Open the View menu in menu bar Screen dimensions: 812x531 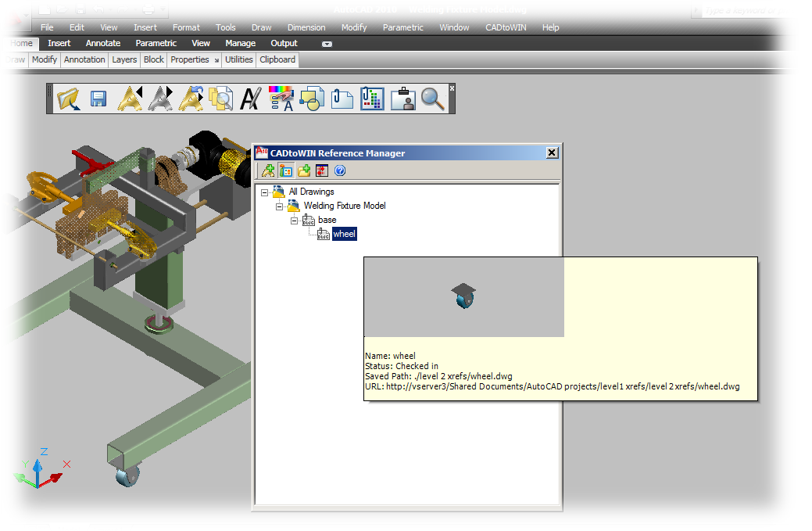[109, 27]
